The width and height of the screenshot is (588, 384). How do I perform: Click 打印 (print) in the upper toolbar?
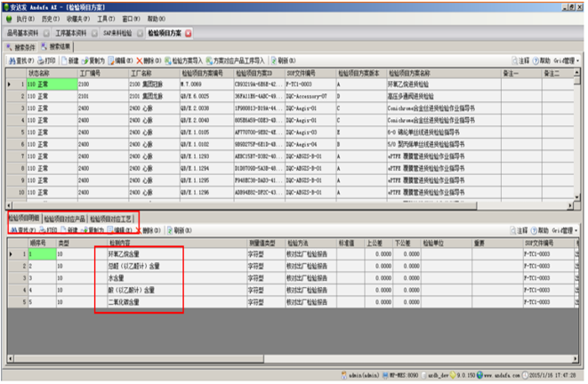tap(49, 60)
